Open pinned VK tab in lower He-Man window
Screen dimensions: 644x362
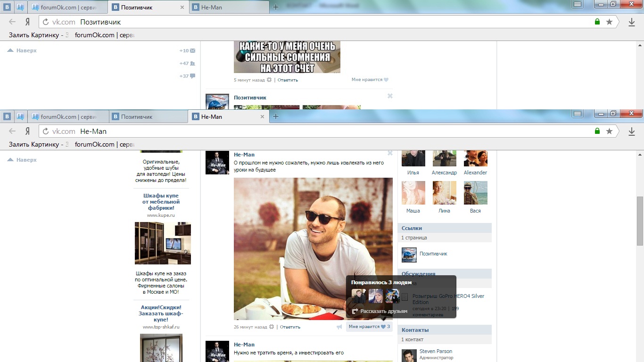(8, 116)
